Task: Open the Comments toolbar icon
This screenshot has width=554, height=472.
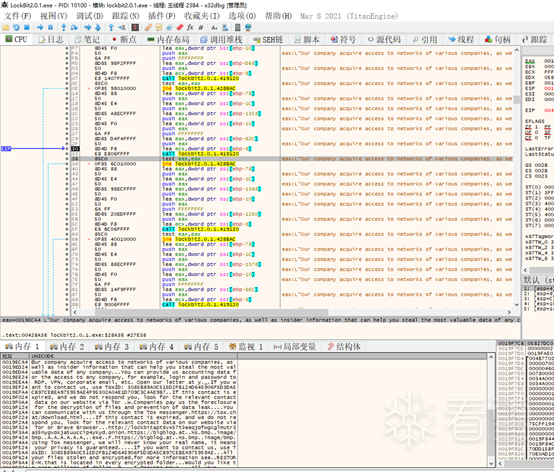Action: [x=159, y=27]
